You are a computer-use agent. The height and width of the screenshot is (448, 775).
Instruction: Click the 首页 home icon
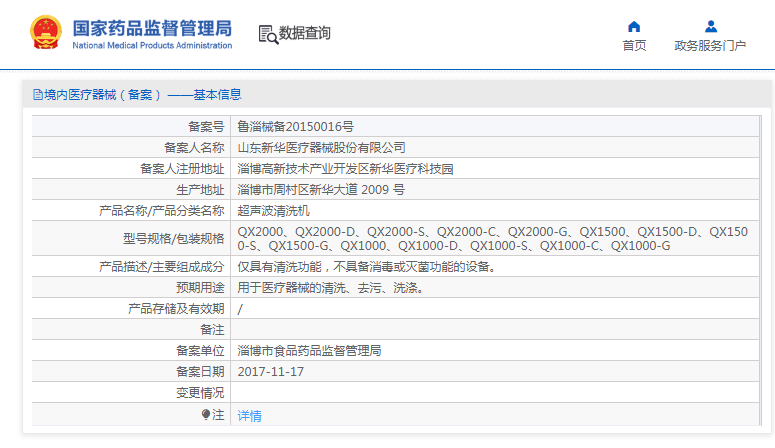click(634, 27)
